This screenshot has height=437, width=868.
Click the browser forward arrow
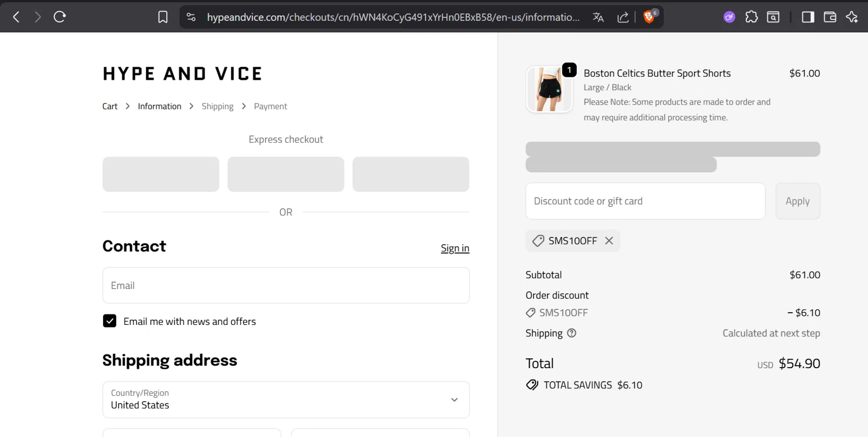pos(38,17)
